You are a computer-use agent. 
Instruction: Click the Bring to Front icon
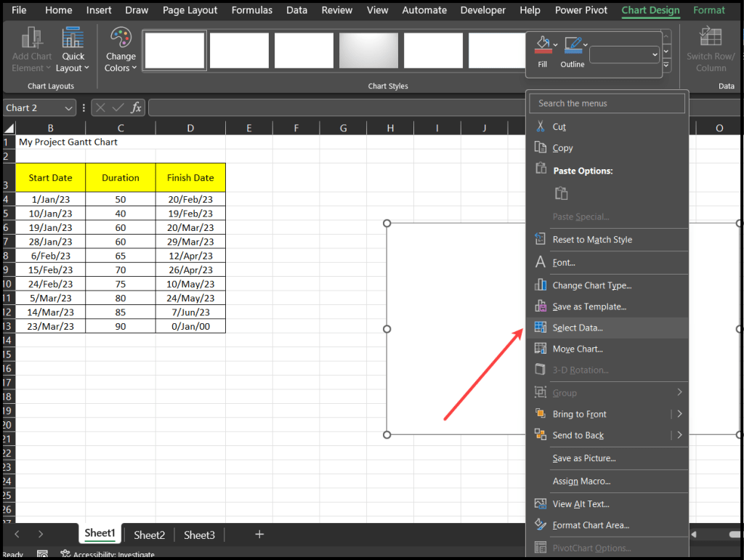pos(540,413)
